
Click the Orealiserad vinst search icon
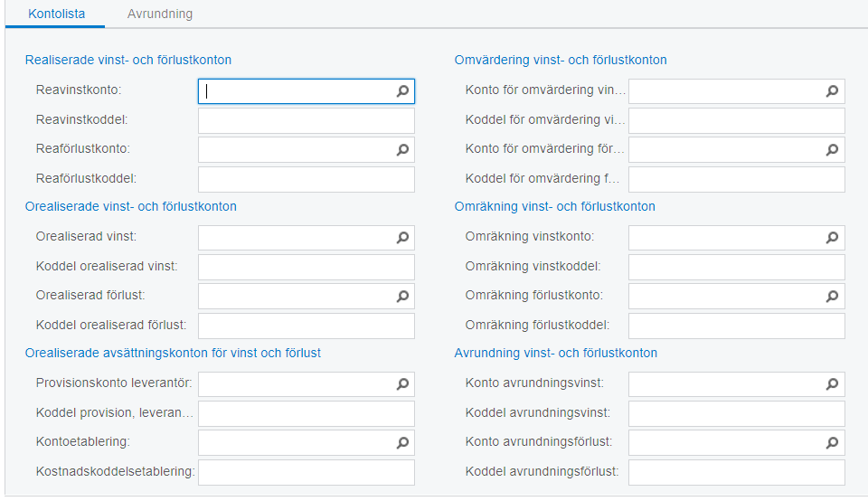click(x=403, y=238)
